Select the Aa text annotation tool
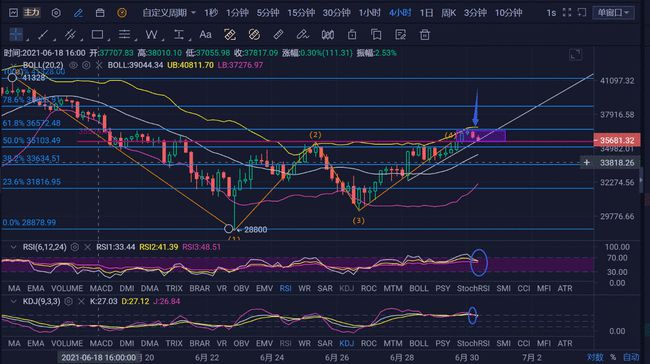This screenshot has width=650, height=364. point(205,35)
